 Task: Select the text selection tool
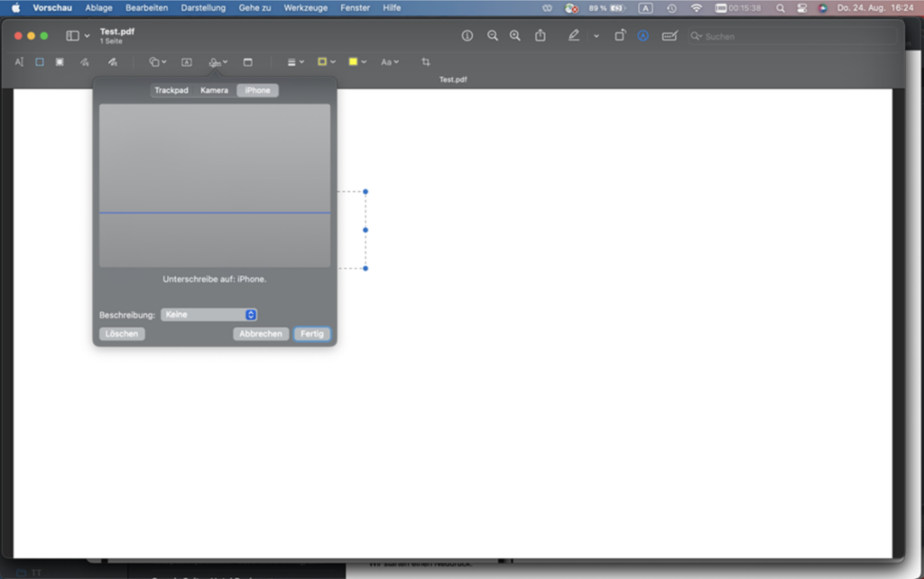[x=19, y=62]
